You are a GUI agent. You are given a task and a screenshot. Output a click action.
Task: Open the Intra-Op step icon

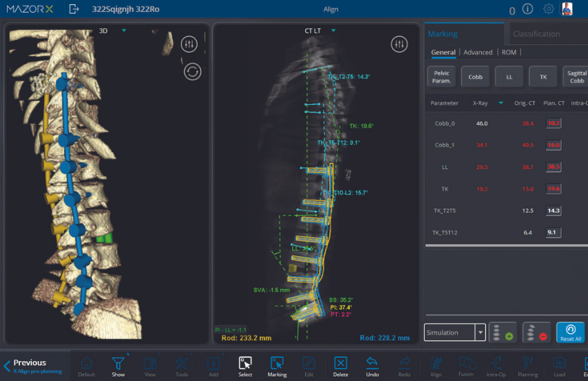496,366
